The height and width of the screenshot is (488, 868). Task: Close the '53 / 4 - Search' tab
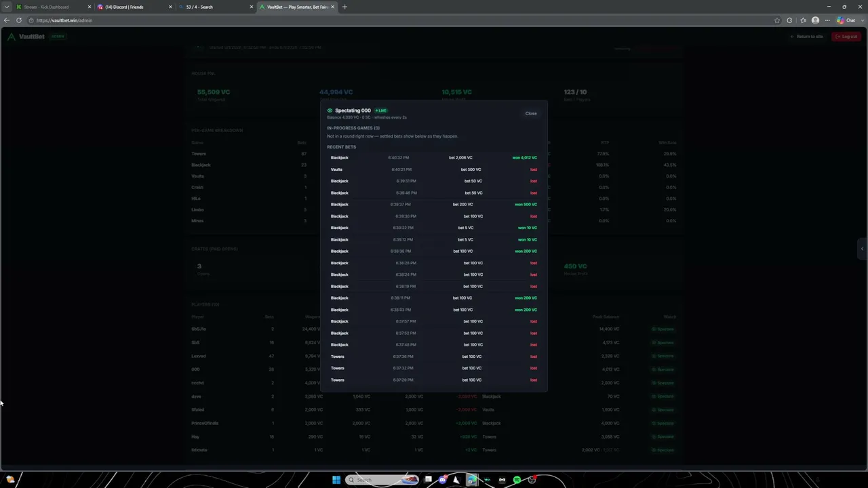click(252, 7)
